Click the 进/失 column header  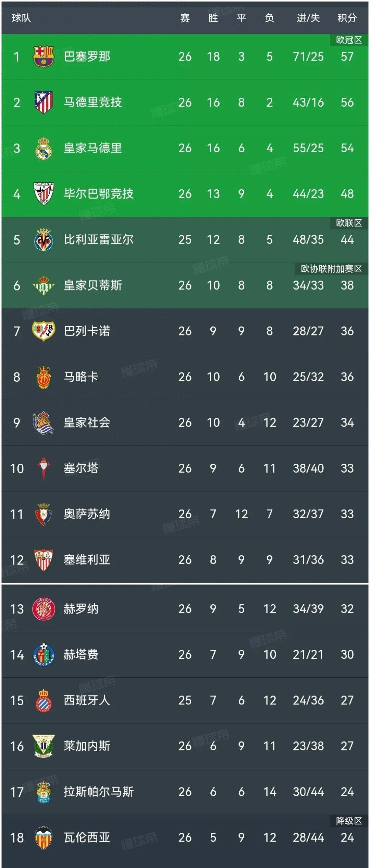[x=308, y=18]
